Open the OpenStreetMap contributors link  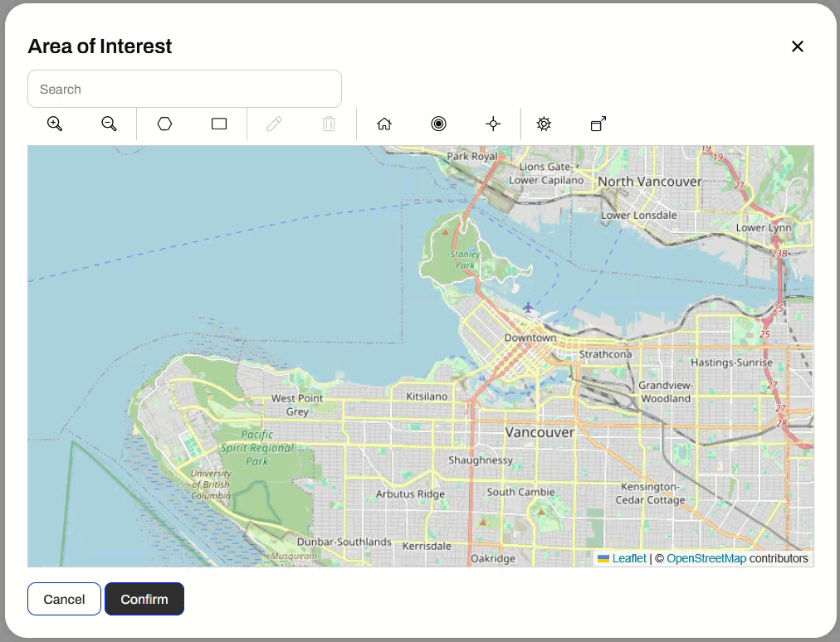click(706, 558)
